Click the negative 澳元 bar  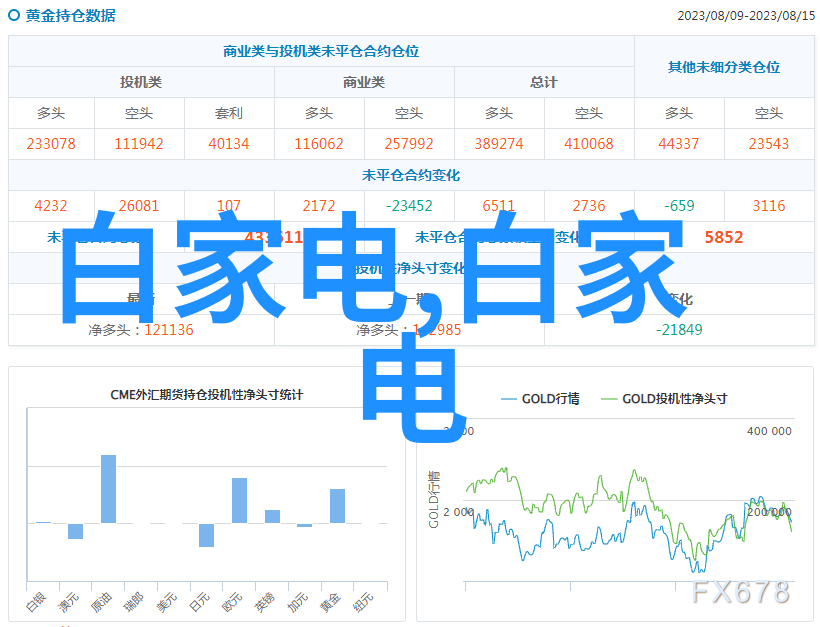click(x=75, y=531)
